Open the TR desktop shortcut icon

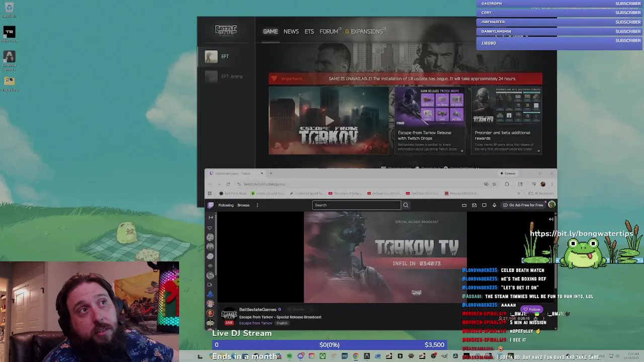tap(9, 34)
